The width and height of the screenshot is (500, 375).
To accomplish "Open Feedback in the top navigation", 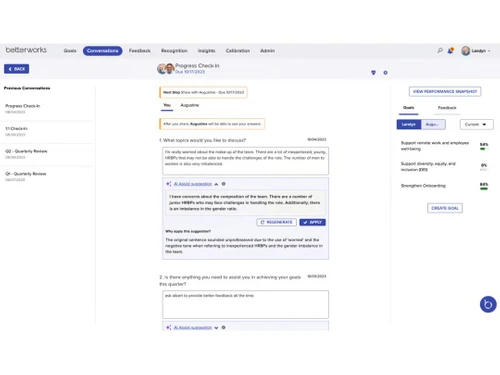I will point(140,51).
